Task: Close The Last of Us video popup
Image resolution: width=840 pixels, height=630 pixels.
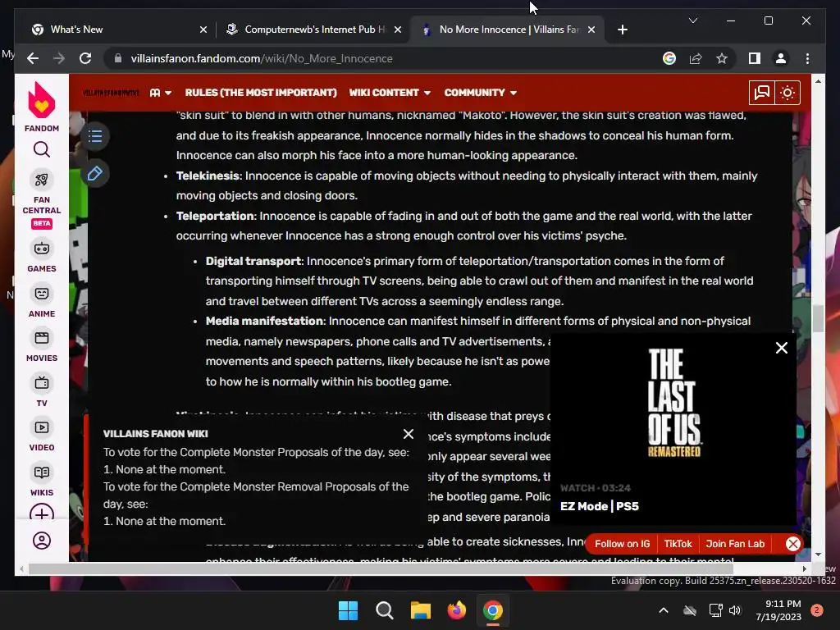Action: click(x=782, y=348)
